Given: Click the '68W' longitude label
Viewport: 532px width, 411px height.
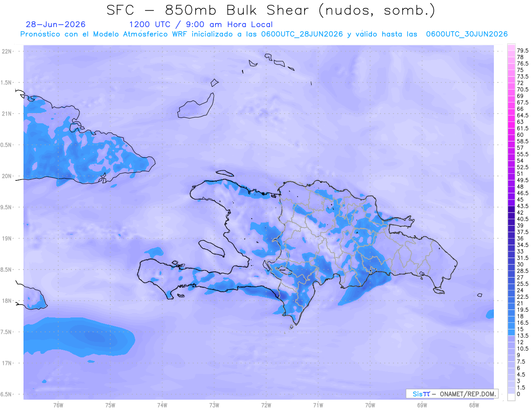Looking at the screenshot, I should coord(474,405).
